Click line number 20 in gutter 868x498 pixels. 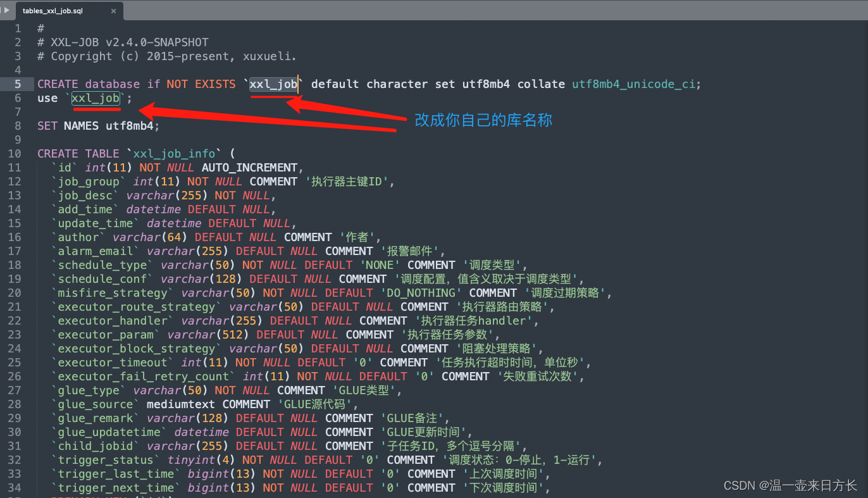pyautogui.click(x=15, y=293)
